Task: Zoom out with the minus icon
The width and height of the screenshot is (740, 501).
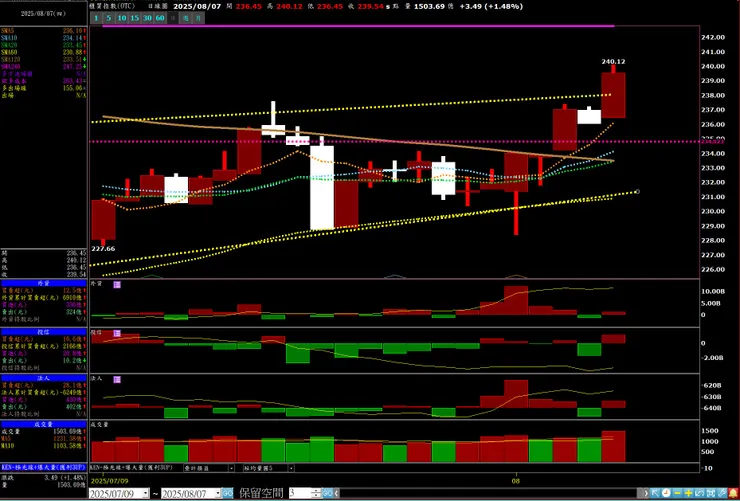Action: pyautogui.click(x=677, y=493)
